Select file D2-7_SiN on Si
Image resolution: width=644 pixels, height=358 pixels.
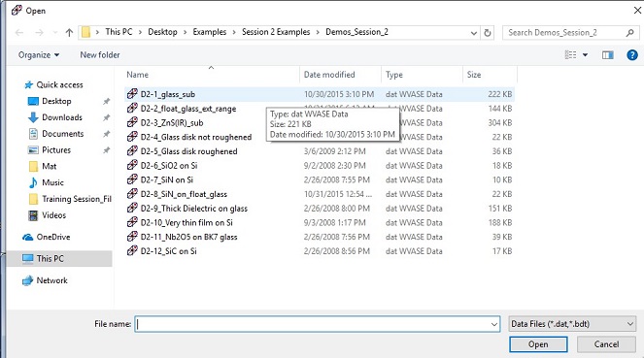(x=167, y=180)
